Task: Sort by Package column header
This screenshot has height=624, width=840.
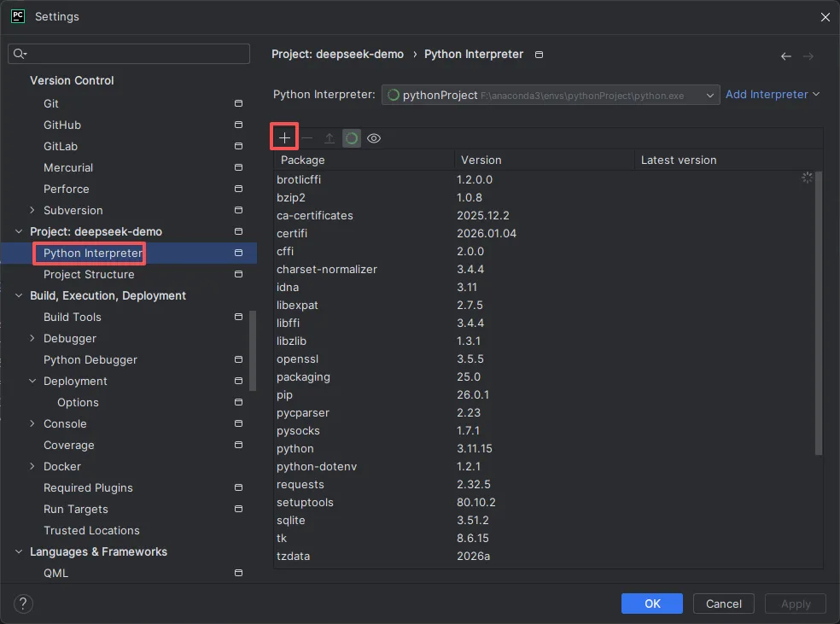Action: [x=364, y=160]
